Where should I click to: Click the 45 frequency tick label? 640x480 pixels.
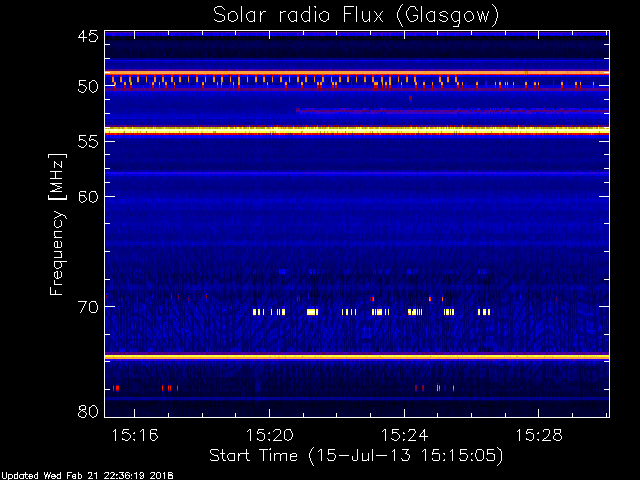(88, 37)
